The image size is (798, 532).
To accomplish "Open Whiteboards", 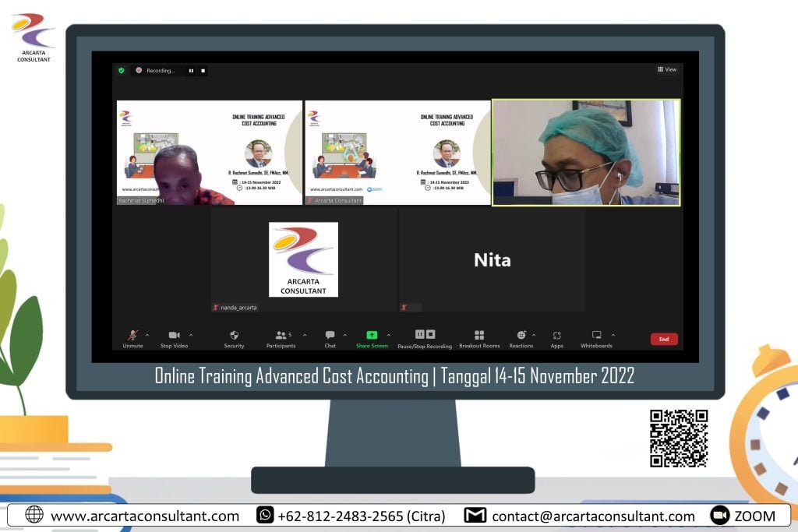I will 596,335.
